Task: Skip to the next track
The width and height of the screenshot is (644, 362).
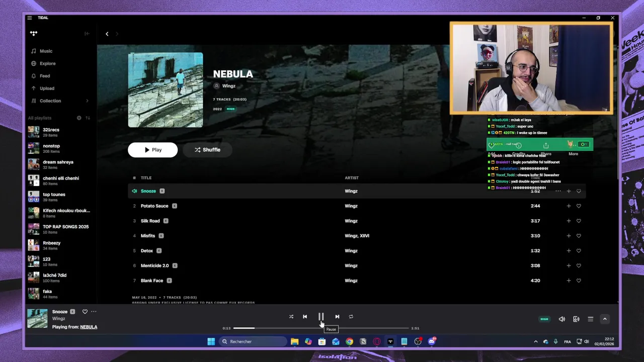Action: 337,317
